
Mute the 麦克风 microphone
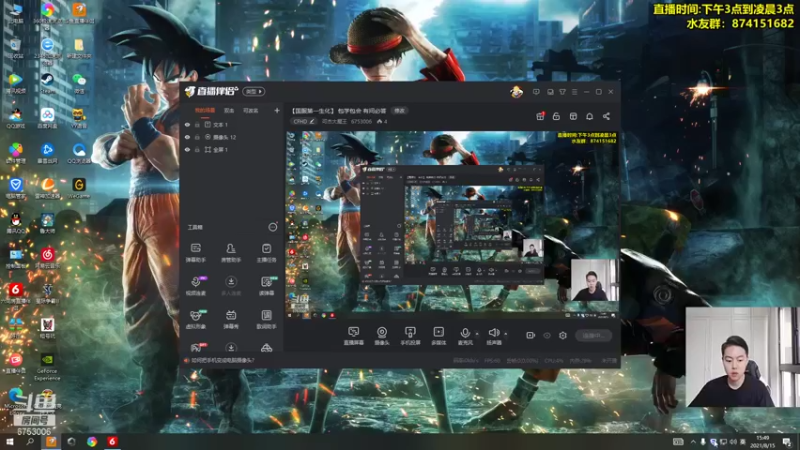point(465,336)
